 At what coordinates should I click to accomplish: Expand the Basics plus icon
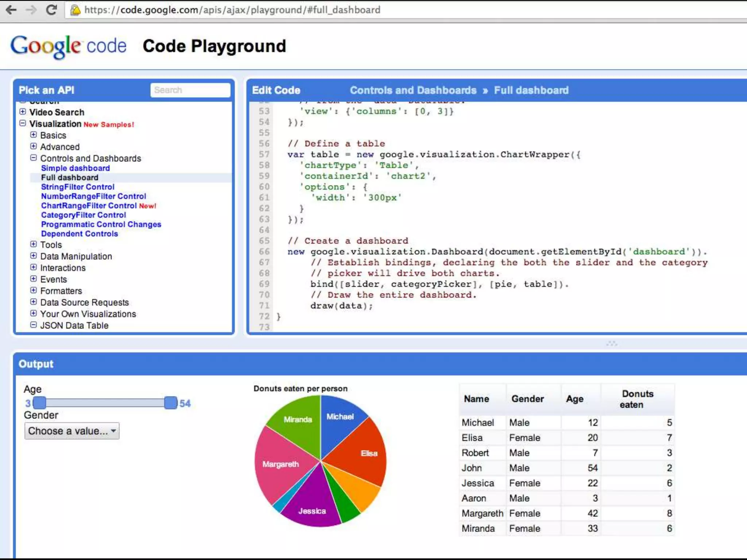(34, 135)
